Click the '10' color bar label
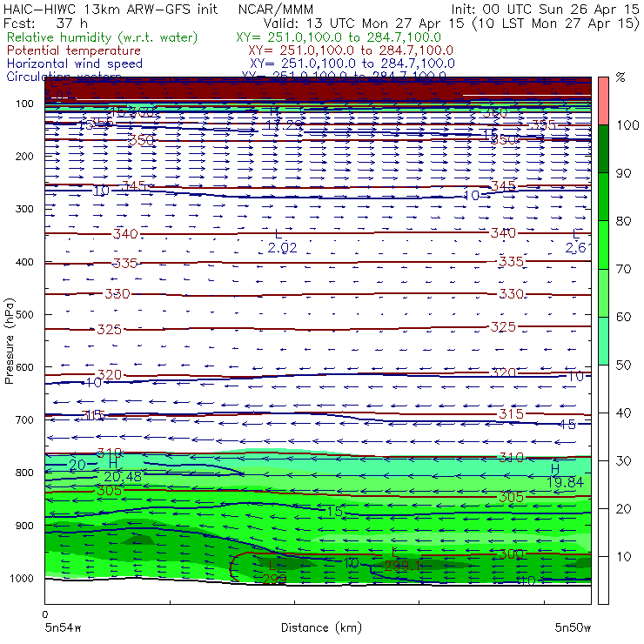The width and height of the screenshot is (644, 644). tap(623, 556)
